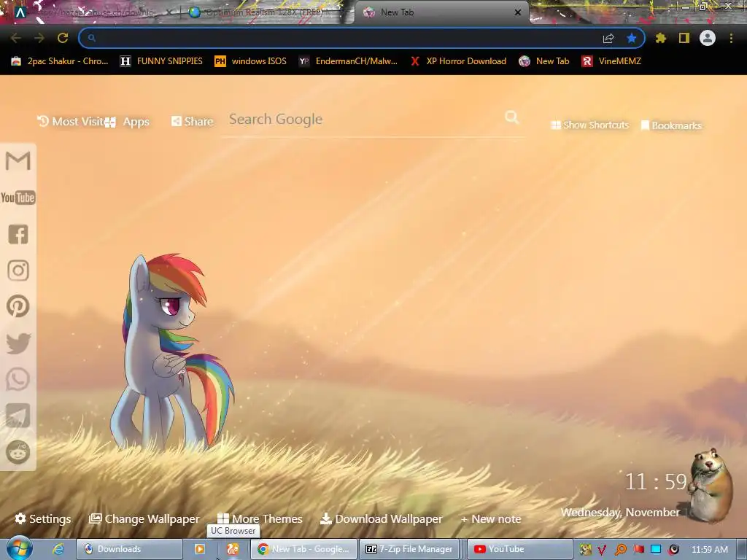Open new tab page Settings

pyautogui.click(x=43, y=518)
